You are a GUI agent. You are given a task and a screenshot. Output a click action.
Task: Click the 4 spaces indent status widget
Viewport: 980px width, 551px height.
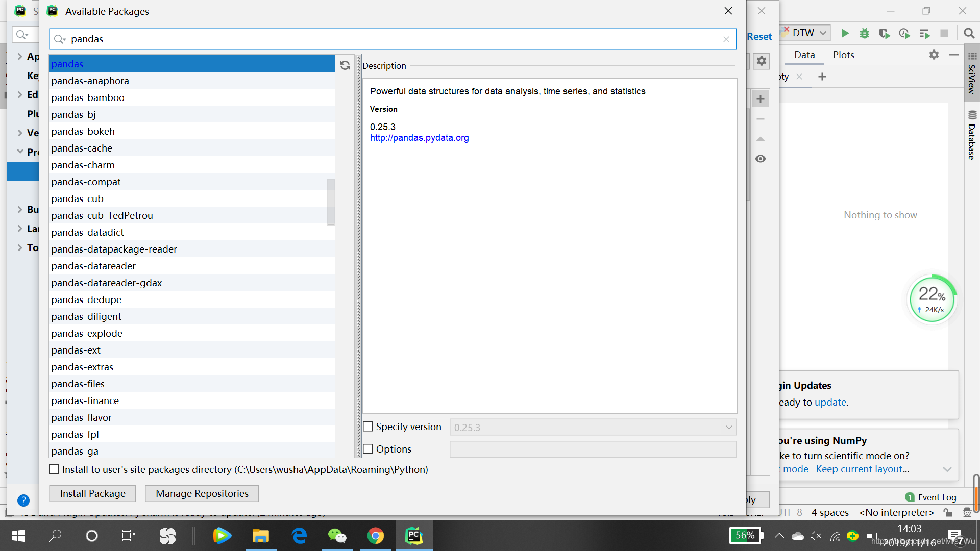pyautogui.click(x=830, y=512)
